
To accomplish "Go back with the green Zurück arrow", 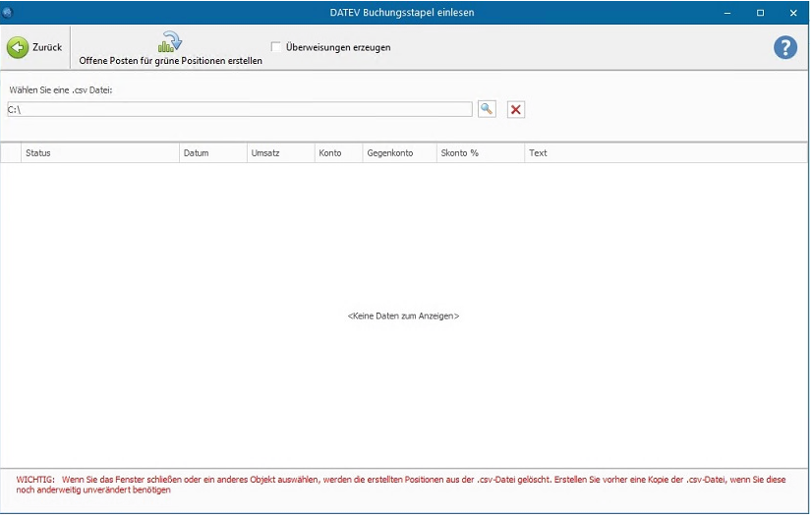I will tap(34, 47).
